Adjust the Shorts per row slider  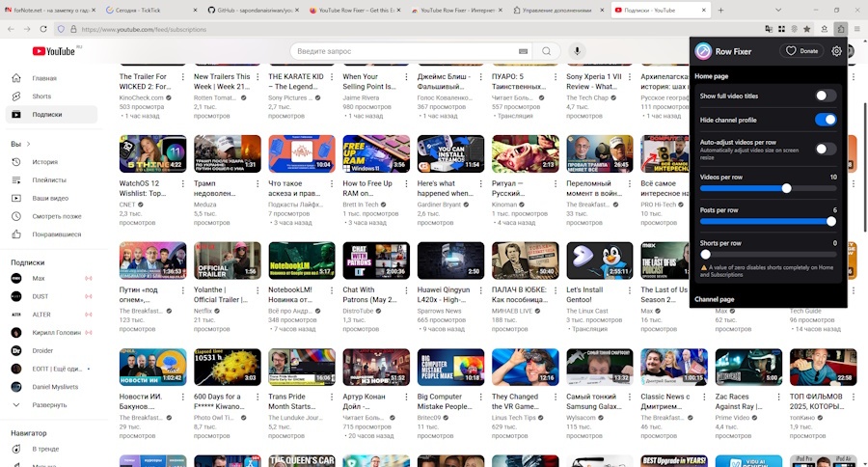pos(769,255)
